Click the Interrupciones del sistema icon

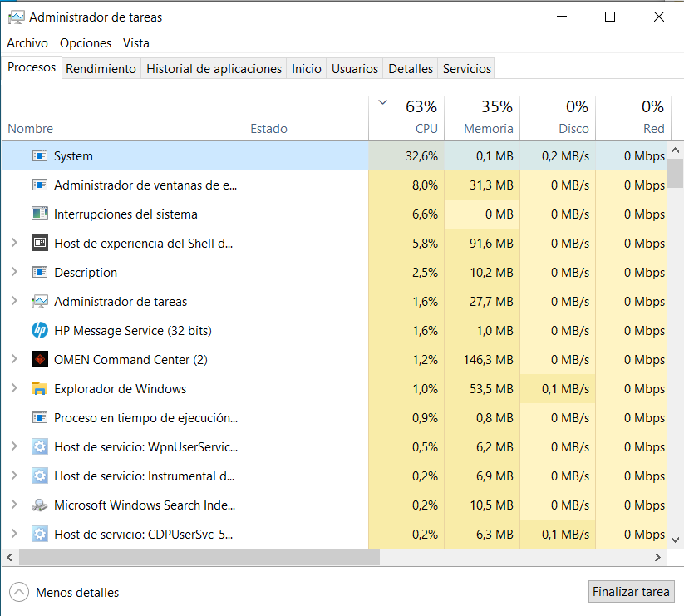(40, 214)
